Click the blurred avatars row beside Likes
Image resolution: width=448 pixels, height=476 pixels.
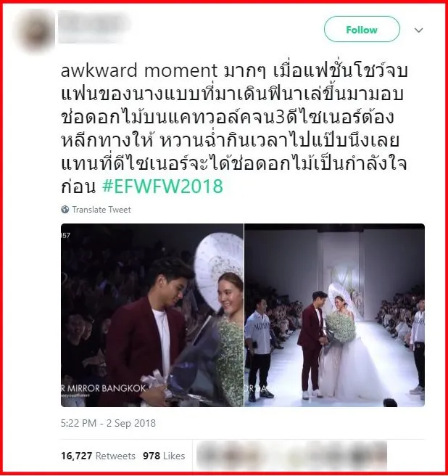(x=291, y=456)
